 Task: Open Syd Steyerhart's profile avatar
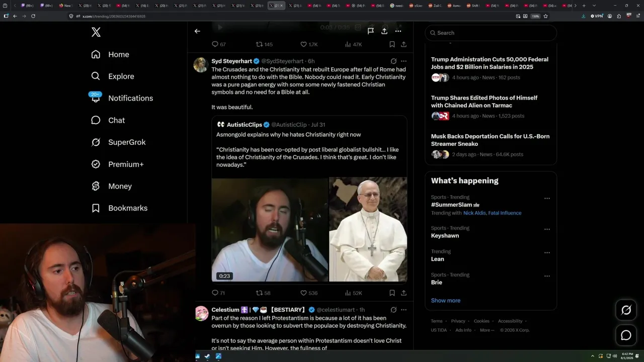[x=201, y=65]
